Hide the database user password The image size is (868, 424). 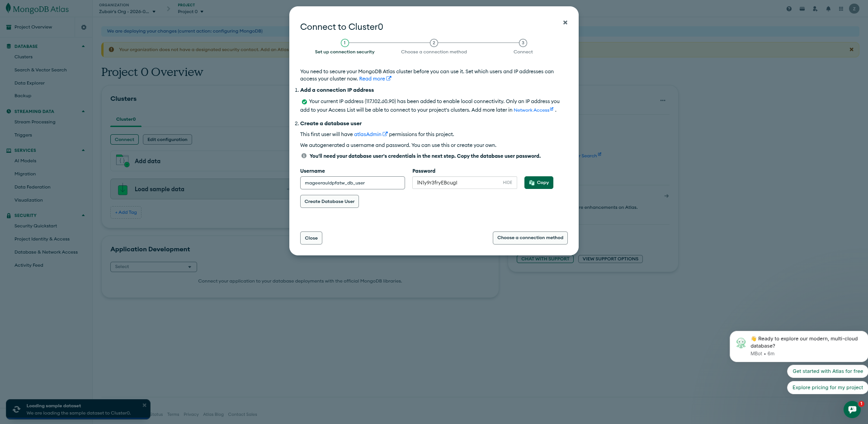click(507, 183)
